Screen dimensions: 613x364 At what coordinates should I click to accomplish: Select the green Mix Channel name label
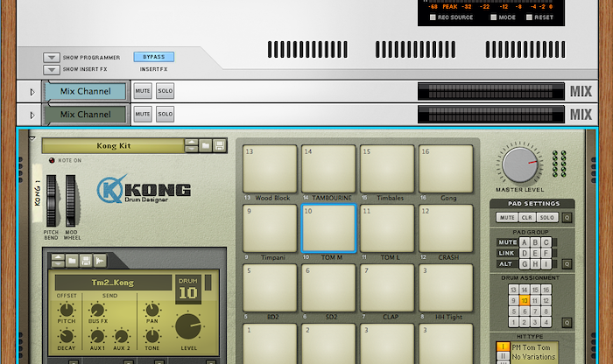click(x=85, y=115)
